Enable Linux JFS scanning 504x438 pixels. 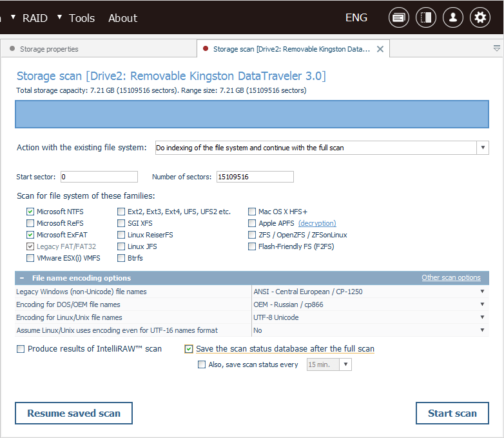point(121,246)
